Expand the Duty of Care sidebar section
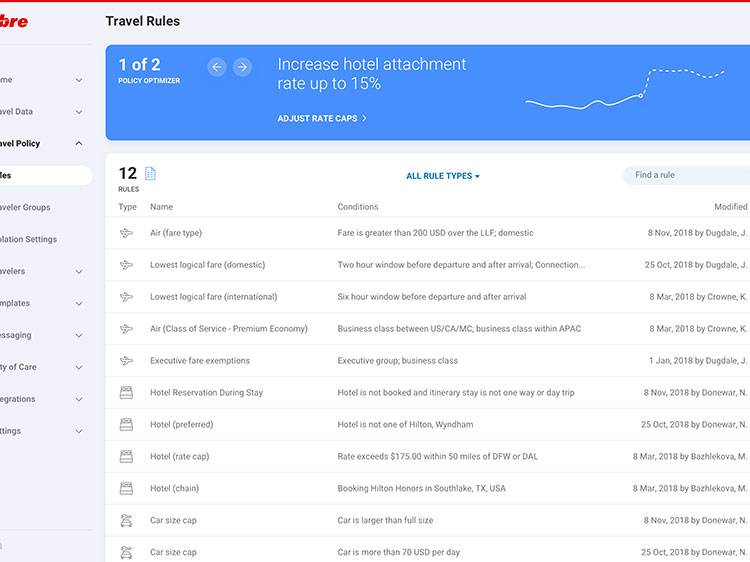Viewport: 750px width, 562px height. click(79, 368)
